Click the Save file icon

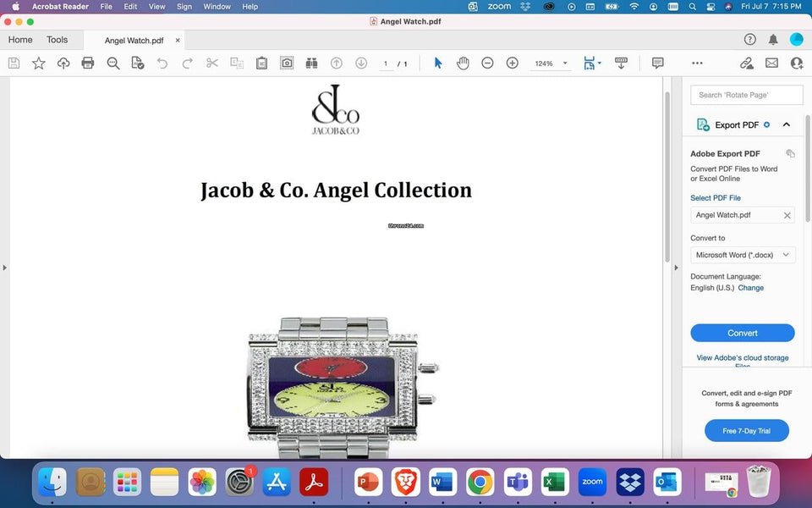pyautogui.click(x=14, y=63)
